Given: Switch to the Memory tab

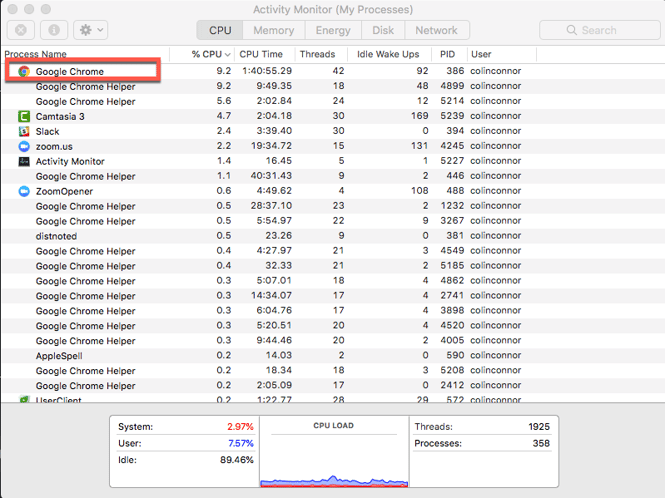Looking at the screenshot, I should (274, 30).
